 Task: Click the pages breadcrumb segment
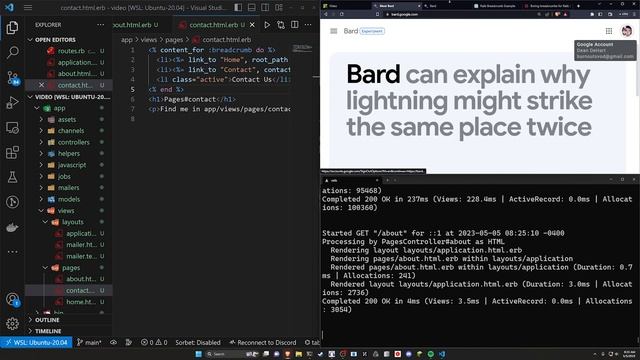[174, 40]
